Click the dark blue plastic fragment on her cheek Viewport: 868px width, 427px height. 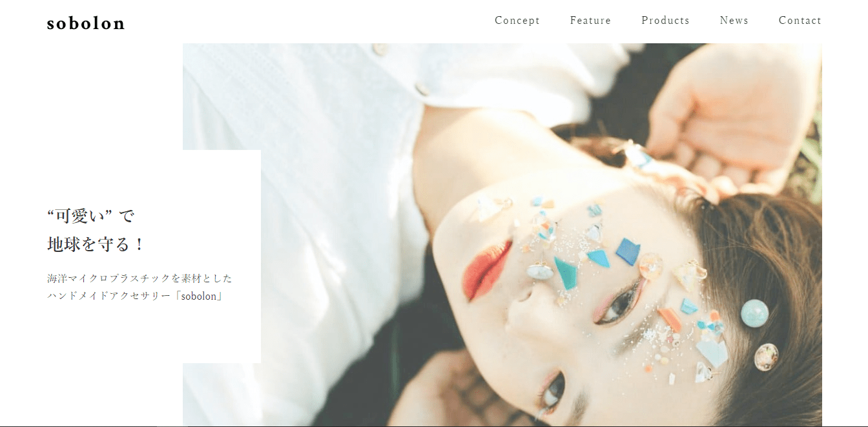627,251
